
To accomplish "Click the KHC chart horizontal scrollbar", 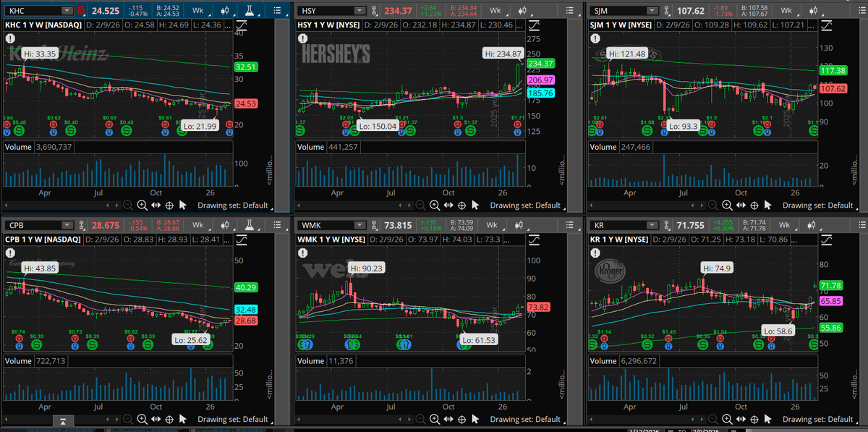I will coord(61,206).
